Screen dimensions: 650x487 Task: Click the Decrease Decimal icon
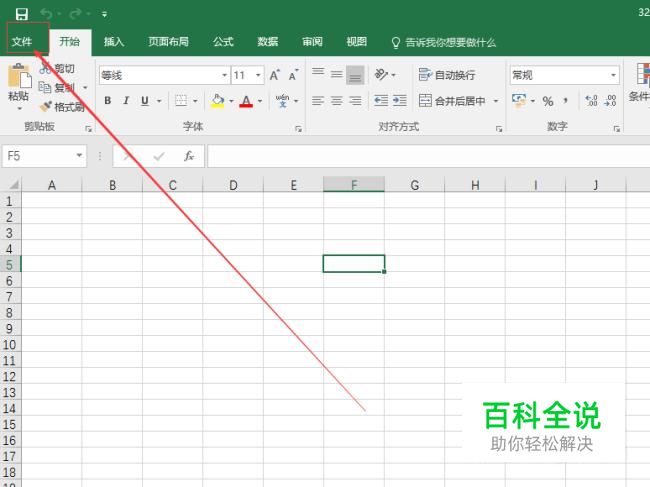point(610,101)
